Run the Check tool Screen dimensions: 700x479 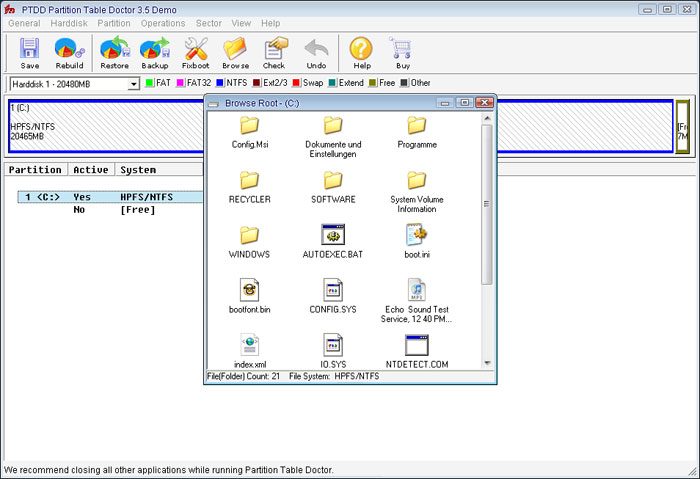click(274, 54)
